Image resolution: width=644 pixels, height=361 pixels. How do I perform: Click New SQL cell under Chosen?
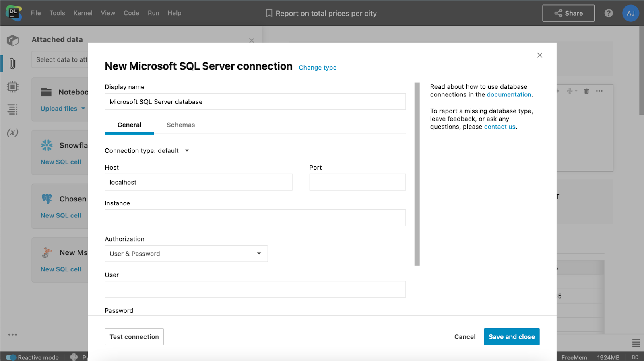(x=61, y=216)
